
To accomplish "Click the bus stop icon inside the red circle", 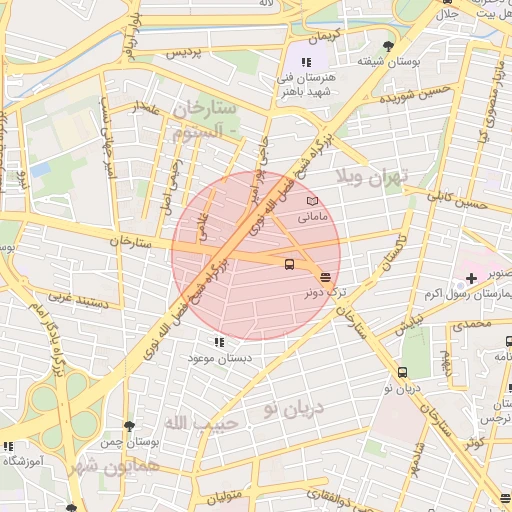I will [x=289, y=264].
